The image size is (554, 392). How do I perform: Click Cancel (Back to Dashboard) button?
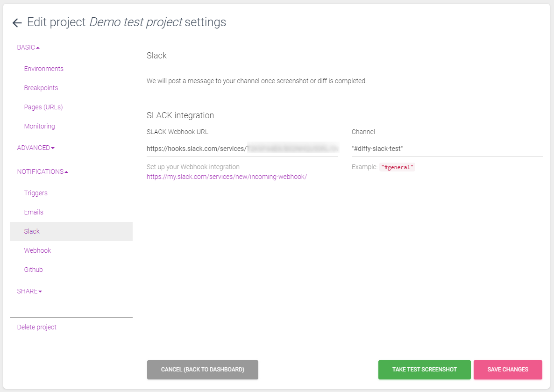point(203,370)
